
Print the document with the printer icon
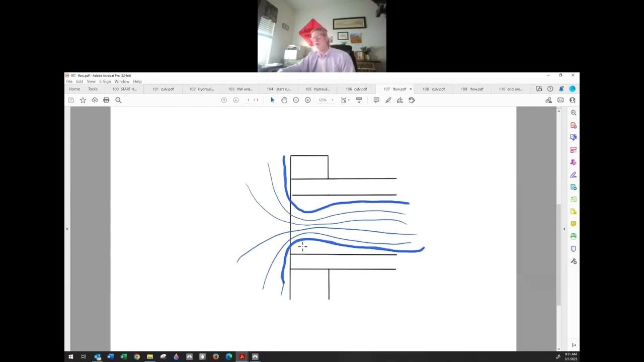click(x=106, y=100)
